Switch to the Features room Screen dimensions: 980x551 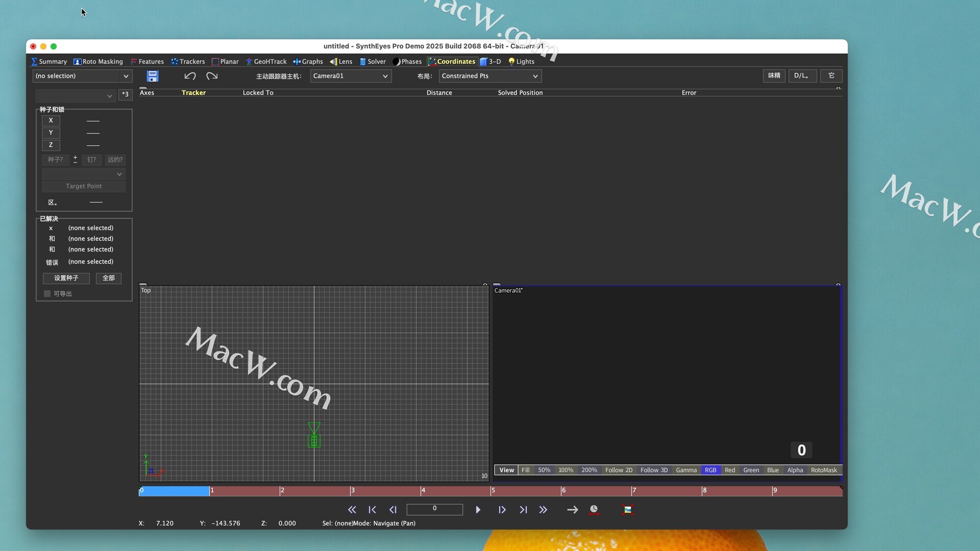(147, 62)
